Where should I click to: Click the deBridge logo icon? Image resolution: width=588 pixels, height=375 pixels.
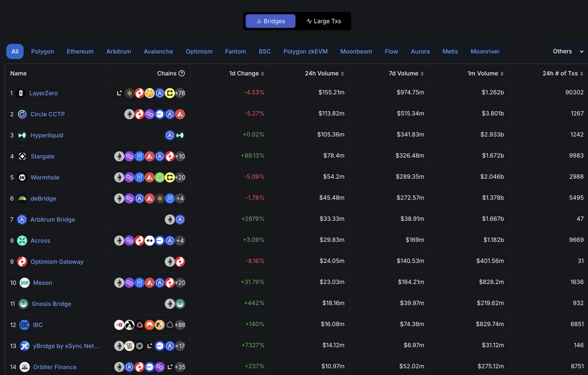tap(22, 198)
